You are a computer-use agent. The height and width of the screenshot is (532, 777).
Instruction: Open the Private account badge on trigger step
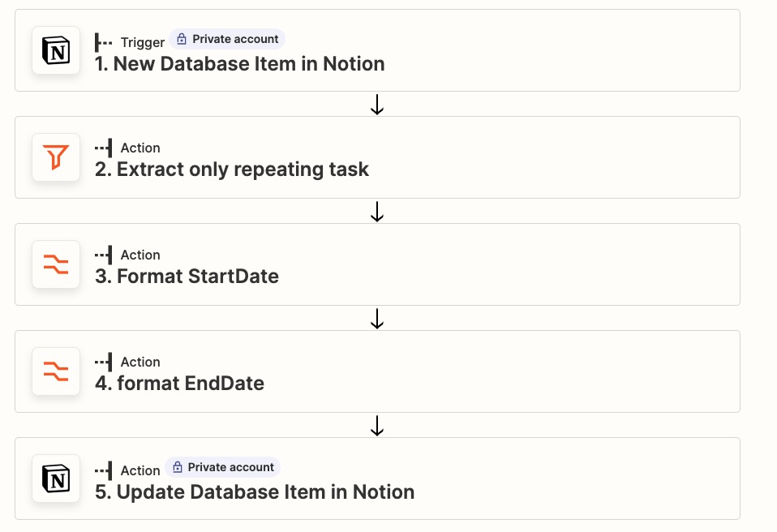click(227, 39)
